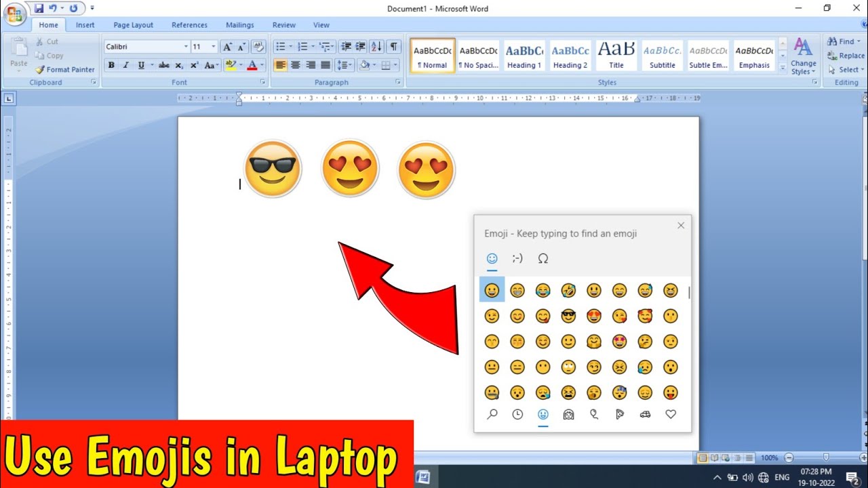This screenshot has height=488, width=868.
Task: Open the Bullets dropdown arrow
Action: coord(291,47)
